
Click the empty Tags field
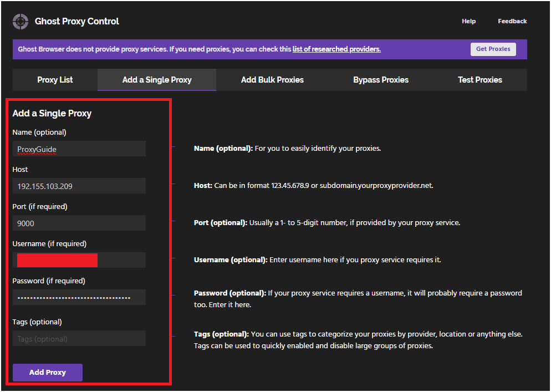79,338
